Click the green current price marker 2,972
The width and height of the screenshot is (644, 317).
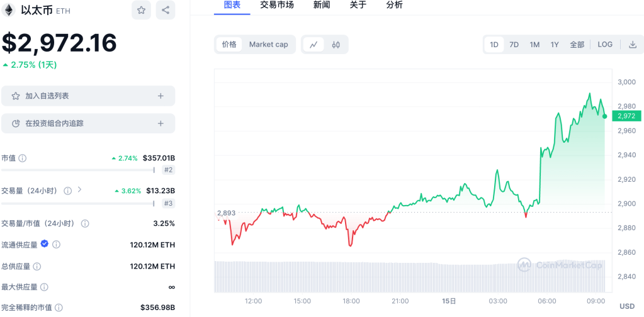coord(627,116)
